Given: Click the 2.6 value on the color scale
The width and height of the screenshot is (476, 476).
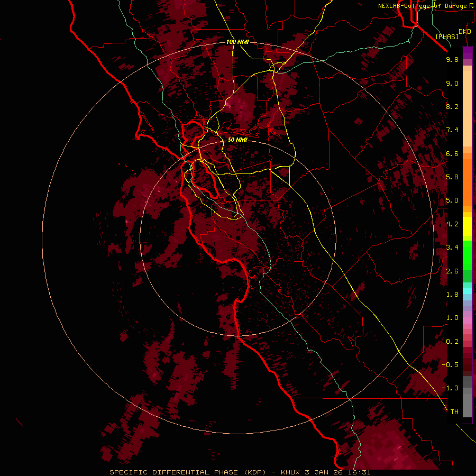Looking at the screenshot, I should click(452, 271).
